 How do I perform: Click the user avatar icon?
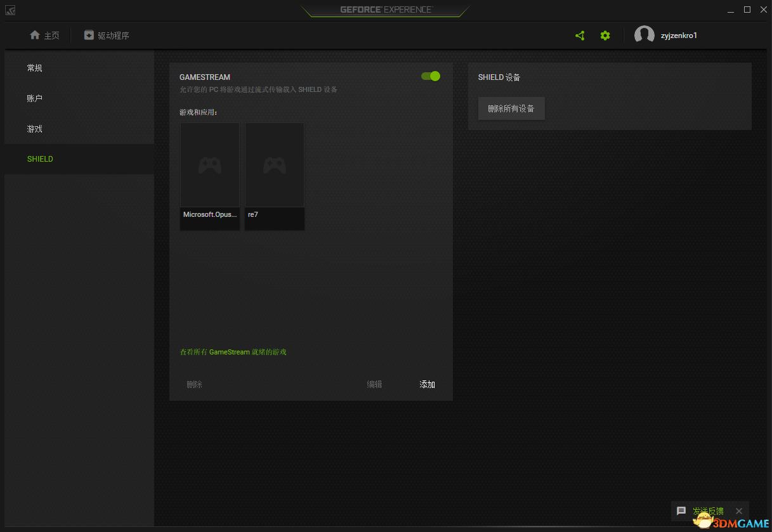(x=644, y=36)
